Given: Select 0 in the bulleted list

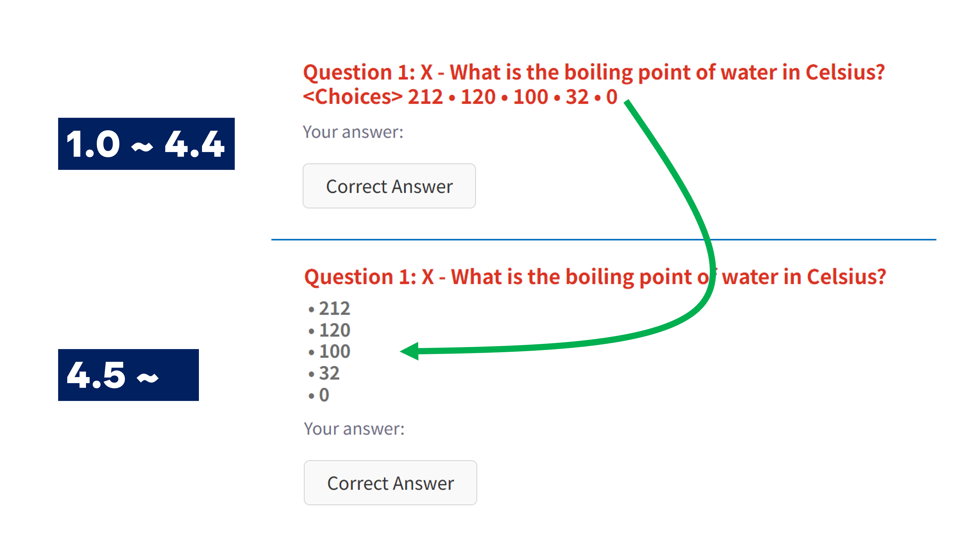Looking at the screenshot, I should tap(324, 395).
